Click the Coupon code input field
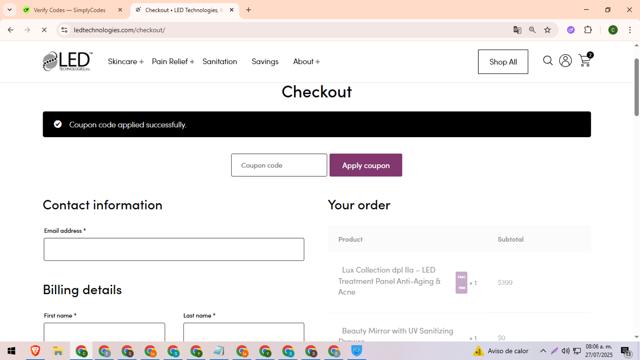Screen dimensions: 640x360 coord(279,165)
